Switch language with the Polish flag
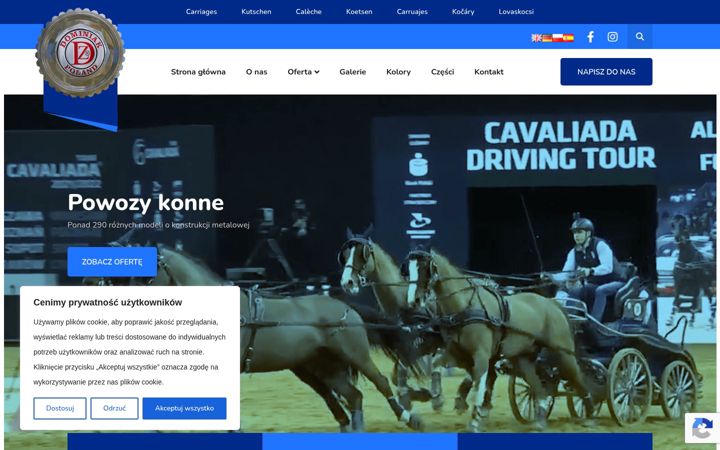Viewport: 720px width, 450px height. pyautogui.click(x=557, y=38)
